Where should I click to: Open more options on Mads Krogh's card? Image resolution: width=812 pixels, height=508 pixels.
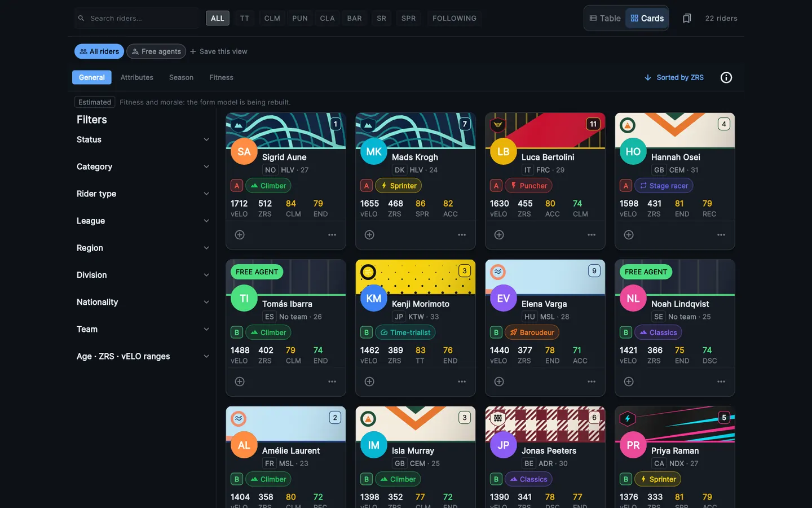(462, 235)
